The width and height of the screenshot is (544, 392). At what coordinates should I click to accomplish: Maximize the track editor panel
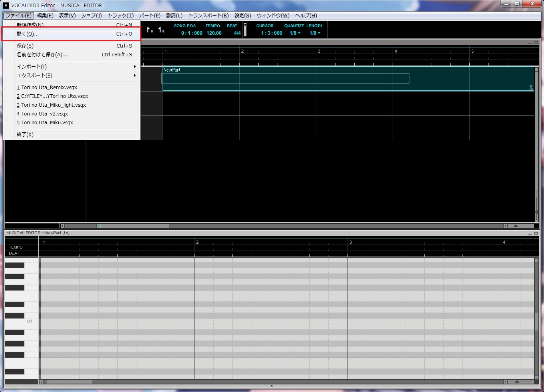point(536,42)
